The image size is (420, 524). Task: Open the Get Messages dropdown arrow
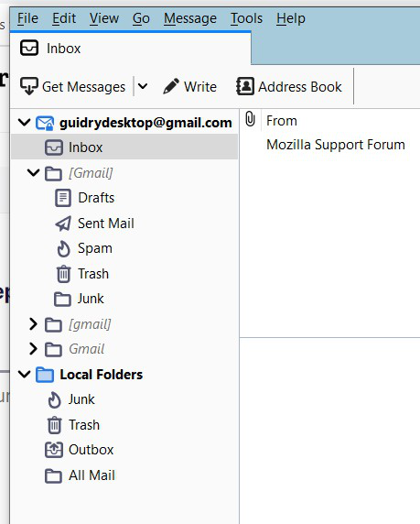pos(143,86)
